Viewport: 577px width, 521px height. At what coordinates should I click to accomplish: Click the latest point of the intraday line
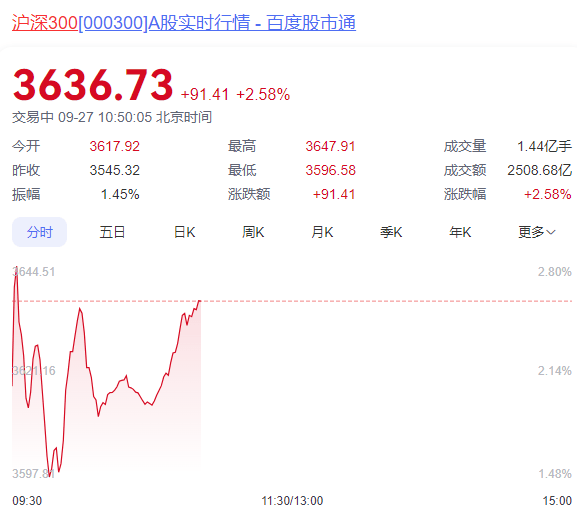tap(200, 301)
